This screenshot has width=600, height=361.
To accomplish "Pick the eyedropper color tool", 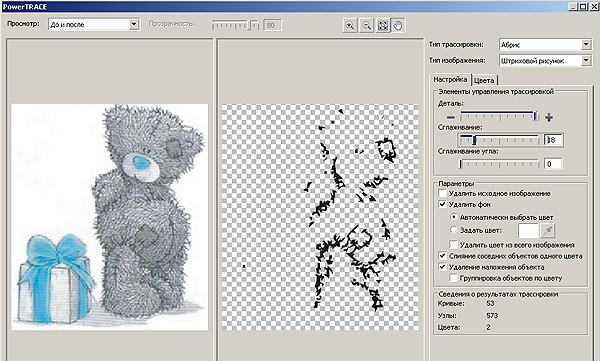I will [x=547, y=230].
